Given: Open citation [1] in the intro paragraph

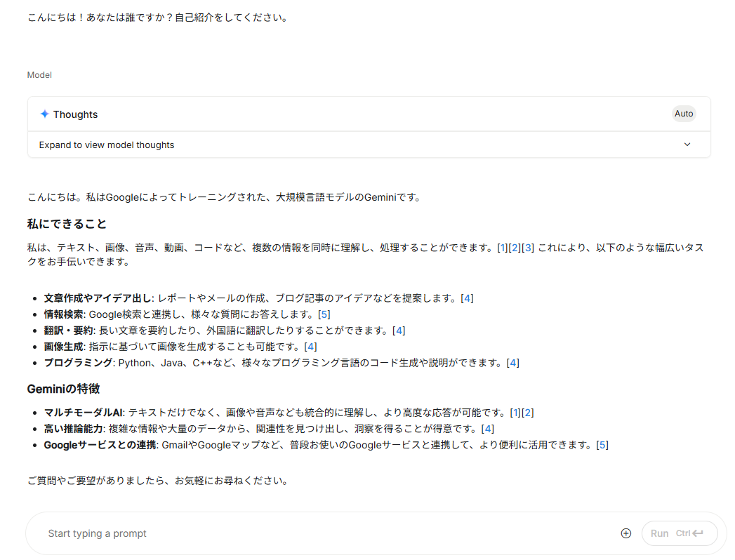Looking at the screenshot, I should 503,248.
